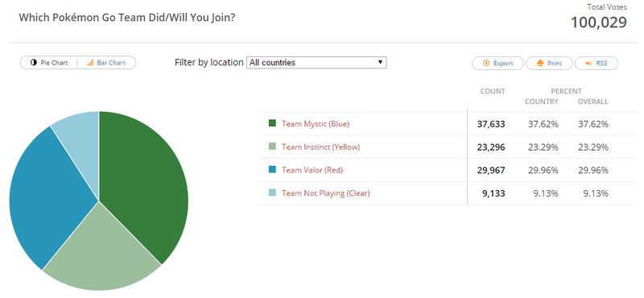The width and height of the screenshot is (644, 298).
Task: Click the orange bar chart icon
Action: click(90, 63)
